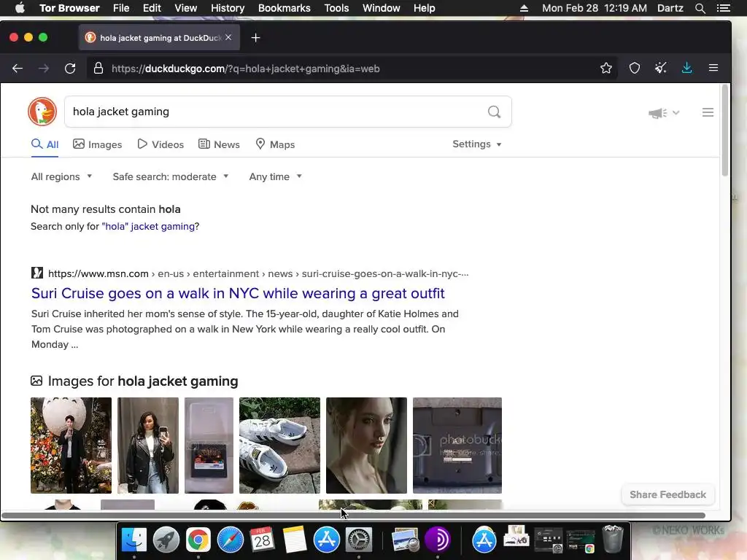This screenshot has height=560, width=747.
Task: Click the padlock site info icon
Action: pyautogui.click(x=98, y=68)
